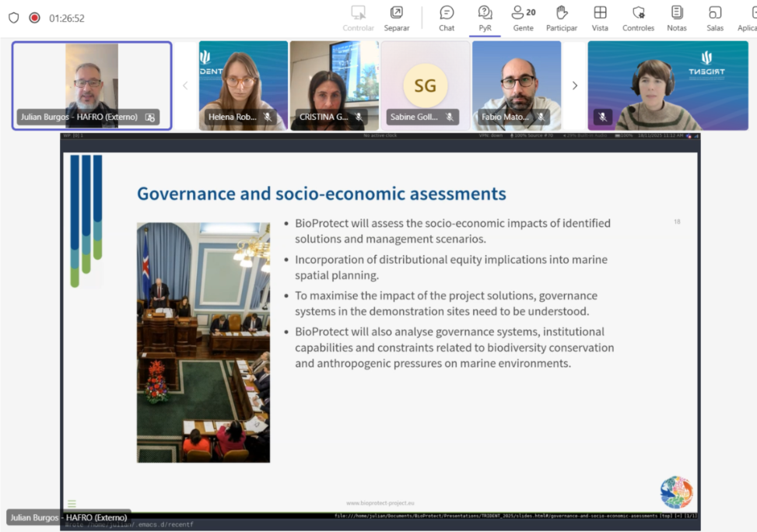Select the SG avatar participant tile
757x532 pixels.
pos(425,84)
